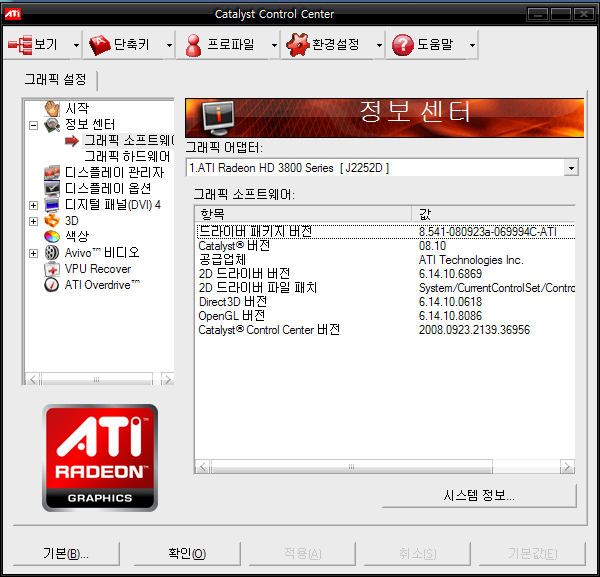Select ATI Overdrive tree item
600x577 pixels.
[x=102, y=285]
